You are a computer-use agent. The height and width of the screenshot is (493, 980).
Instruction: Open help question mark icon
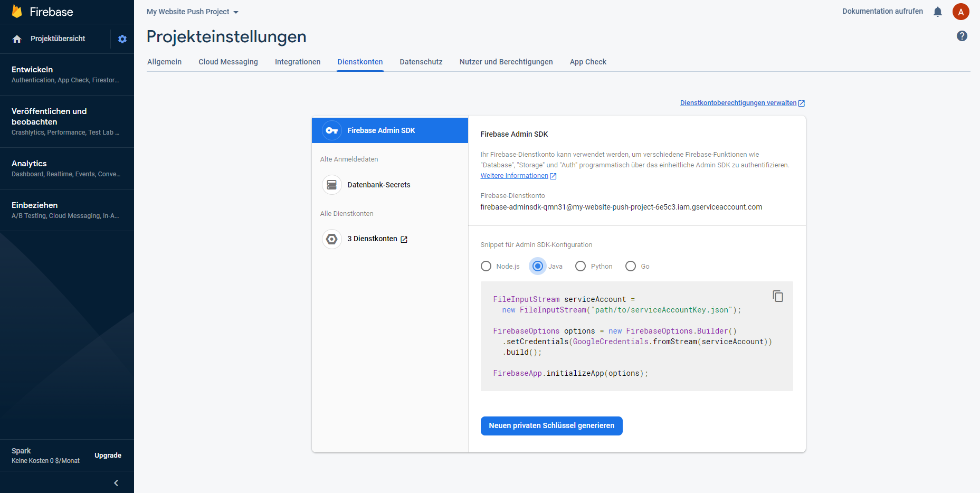pos(962,36)
